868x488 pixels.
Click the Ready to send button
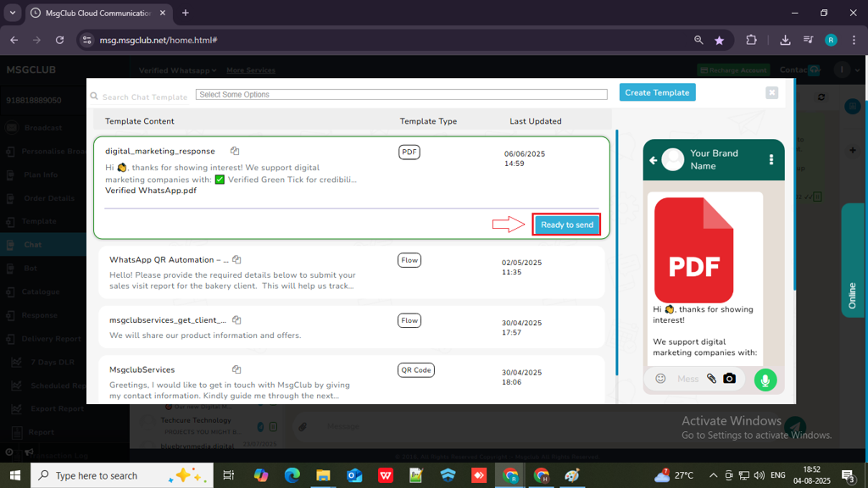point(566,225)
